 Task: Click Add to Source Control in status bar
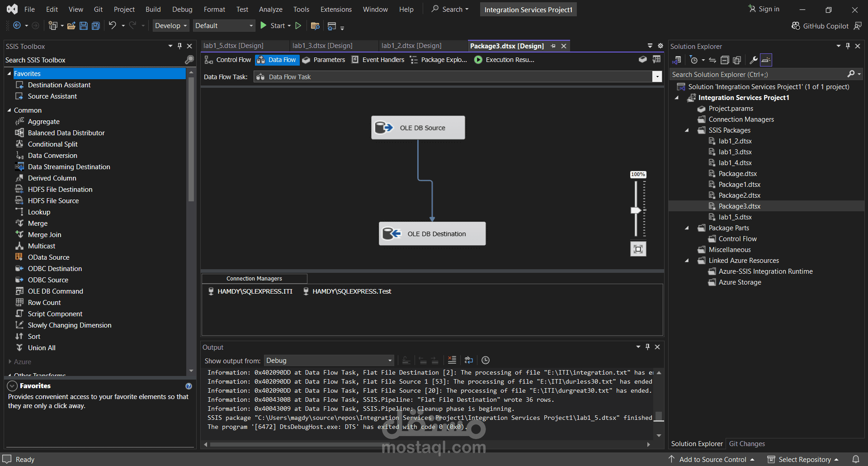click(712, 460)
